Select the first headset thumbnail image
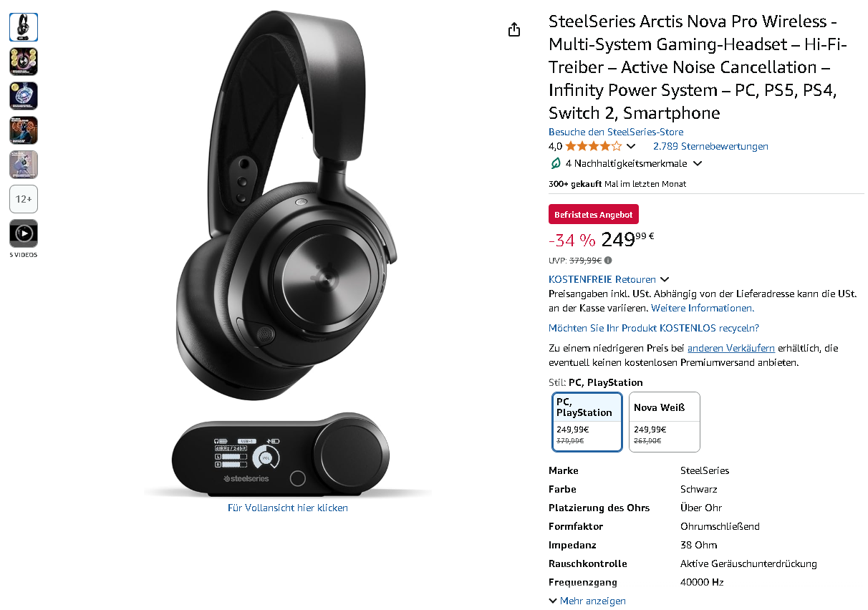 pos(24,27)
